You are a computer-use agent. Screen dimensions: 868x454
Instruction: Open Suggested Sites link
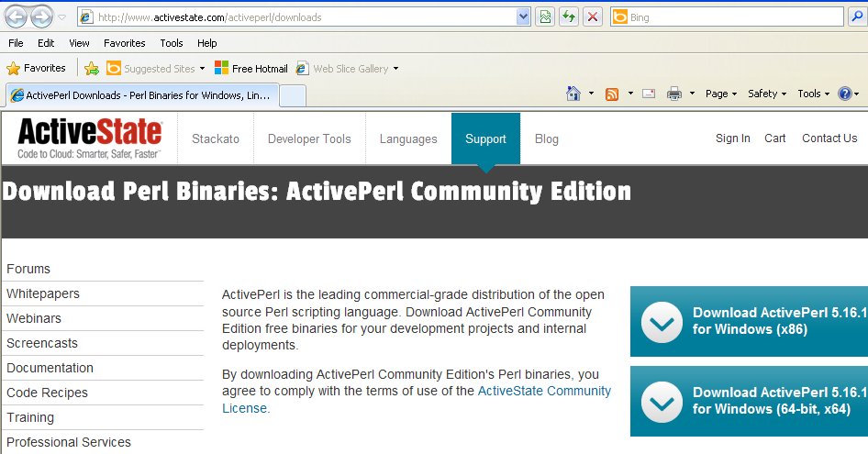150,69
